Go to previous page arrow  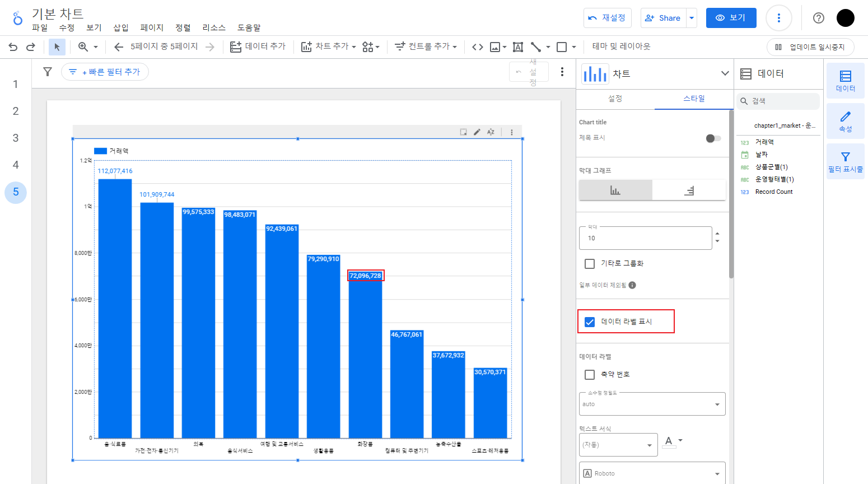click(x=119, y=47)
